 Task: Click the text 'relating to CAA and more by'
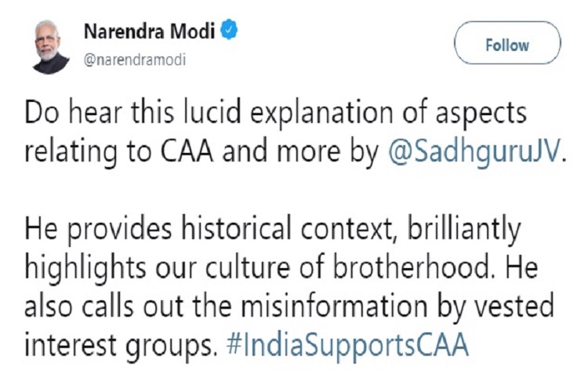(202, 151)
